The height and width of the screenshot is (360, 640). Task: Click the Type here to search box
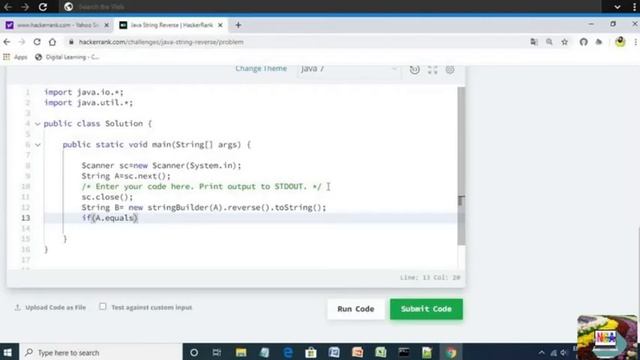point(101,352)
